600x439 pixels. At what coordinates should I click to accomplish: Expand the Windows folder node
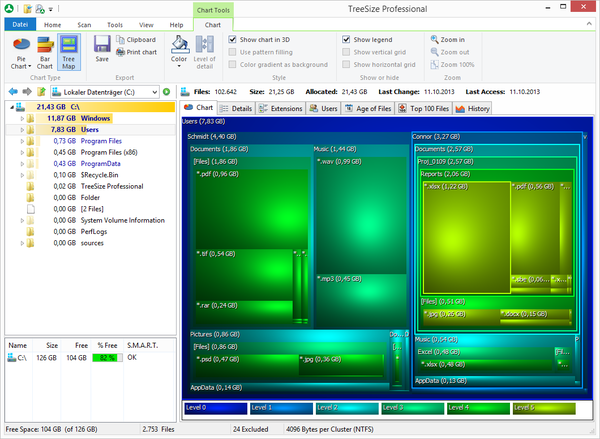click(22, 119)
